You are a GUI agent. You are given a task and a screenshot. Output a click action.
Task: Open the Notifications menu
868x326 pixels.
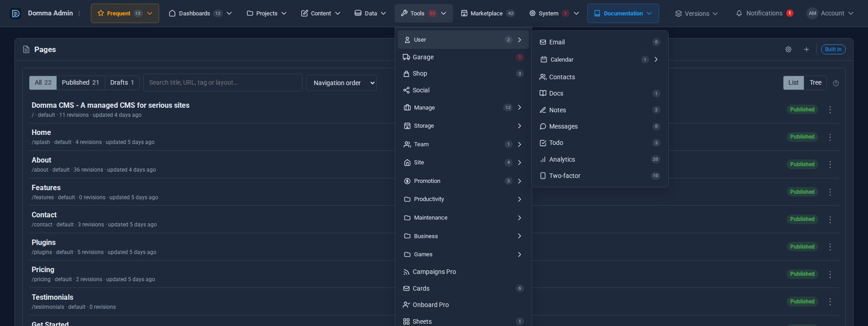click(764, 14)
